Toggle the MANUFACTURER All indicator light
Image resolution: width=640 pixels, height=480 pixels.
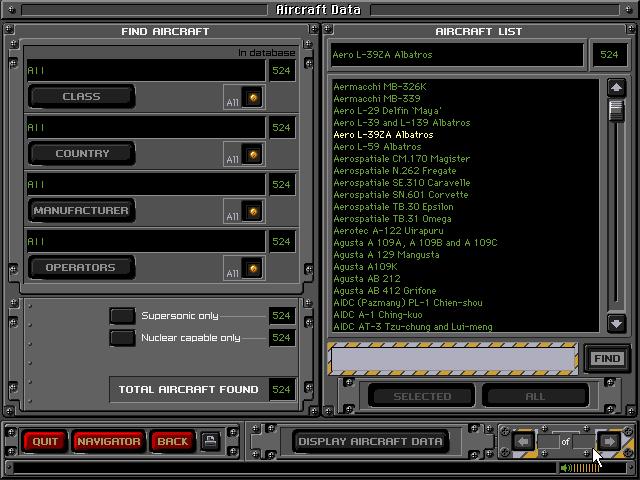pos(253,212)
